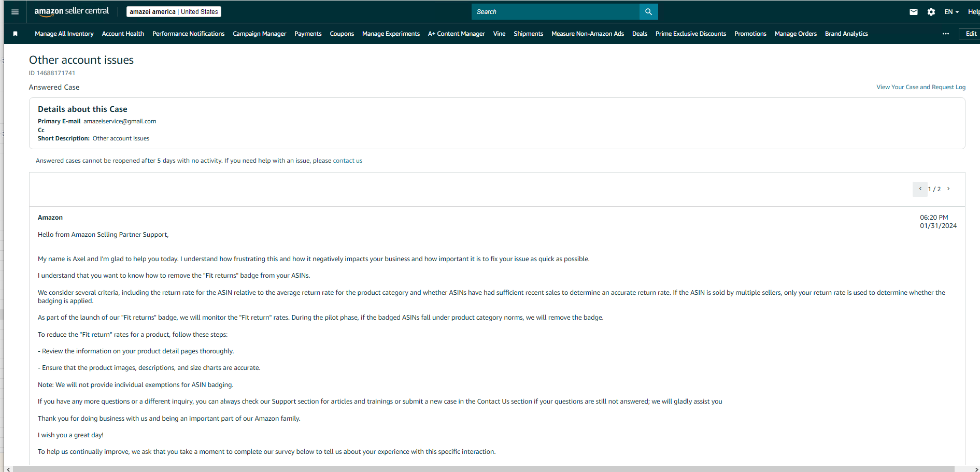Click the 01/31/2024 date
The width and height of the screenshot is (980, 472).
click(939, 226)
